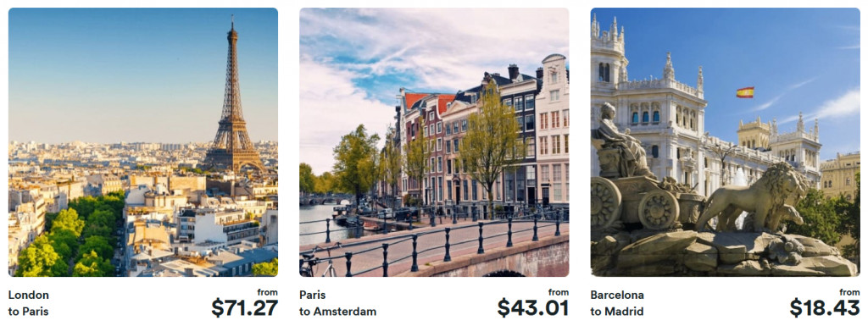Select the $43.01 price
Screen dimensions: 868x326
(533, 307)
